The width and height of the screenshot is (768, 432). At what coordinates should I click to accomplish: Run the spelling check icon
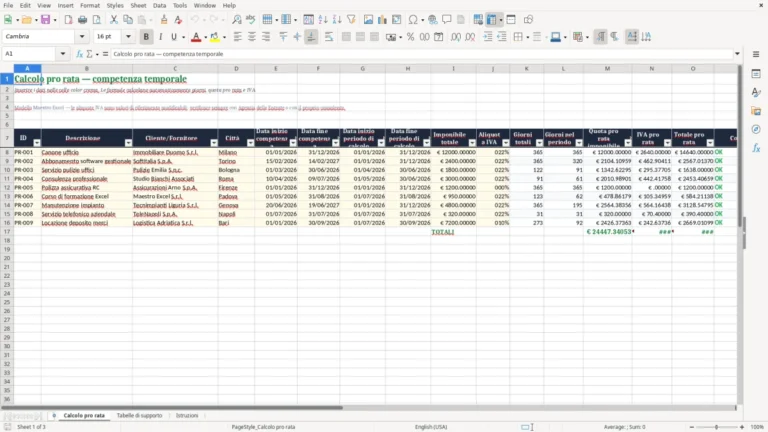click(x=251, y=20)
